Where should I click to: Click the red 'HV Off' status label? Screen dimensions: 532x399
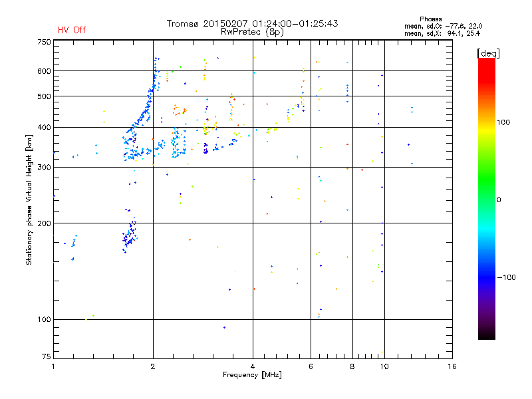72,30
